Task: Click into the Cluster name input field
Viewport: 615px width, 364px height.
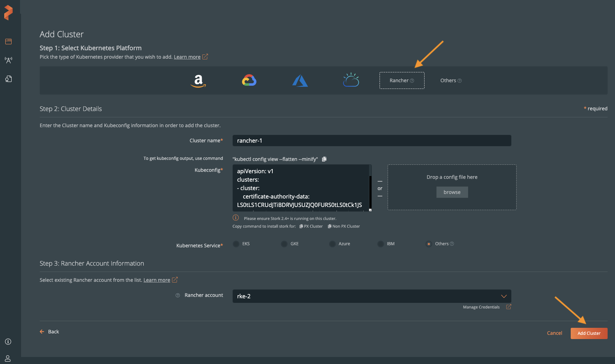Action: (x=372, y=141)
